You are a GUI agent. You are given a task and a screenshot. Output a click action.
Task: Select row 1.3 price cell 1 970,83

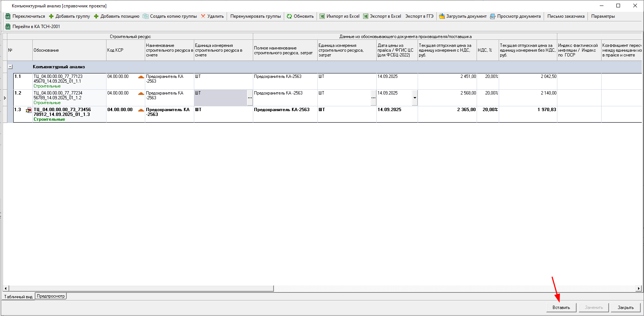tap(528, 110)
